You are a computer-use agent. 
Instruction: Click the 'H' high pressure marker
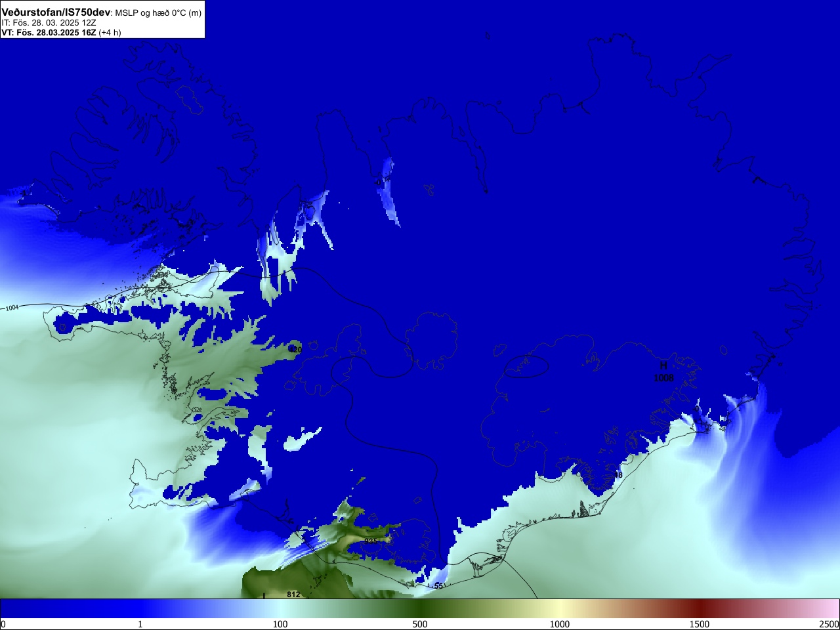(x=663, y=366)
